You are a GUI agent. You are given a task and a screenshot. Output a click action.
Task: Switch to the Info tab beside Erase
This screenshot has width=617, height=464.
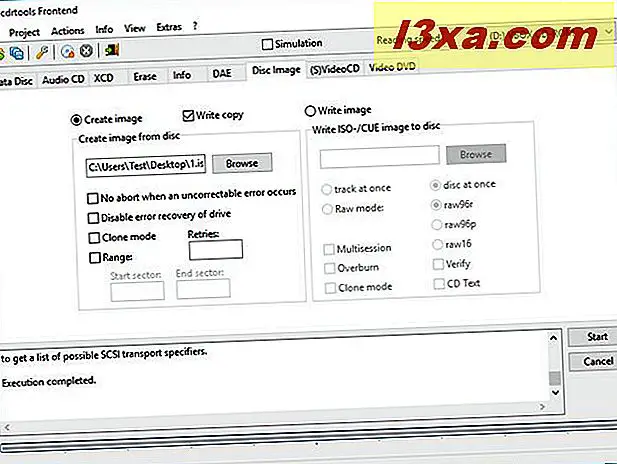click(x=182, y=75)
